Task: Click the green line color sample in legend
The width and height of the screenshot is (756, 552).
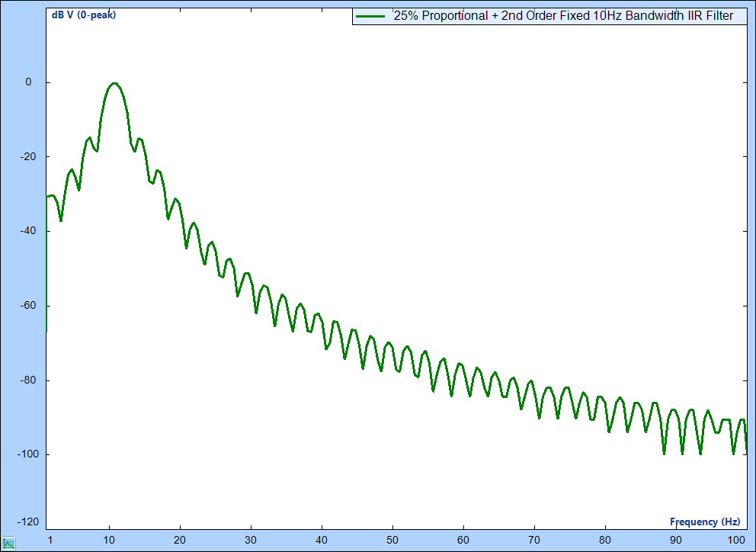Action: click(x=370, y=17)
